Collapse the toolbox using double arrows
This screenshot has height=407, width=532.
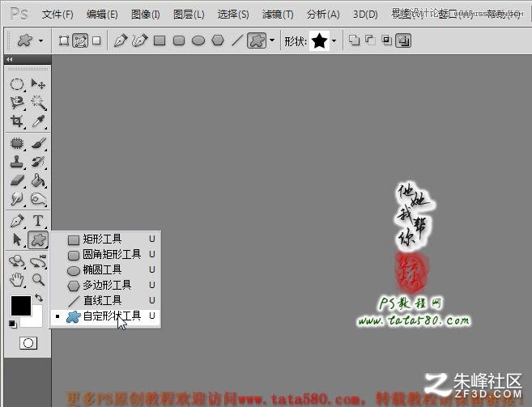click(9, 59)
